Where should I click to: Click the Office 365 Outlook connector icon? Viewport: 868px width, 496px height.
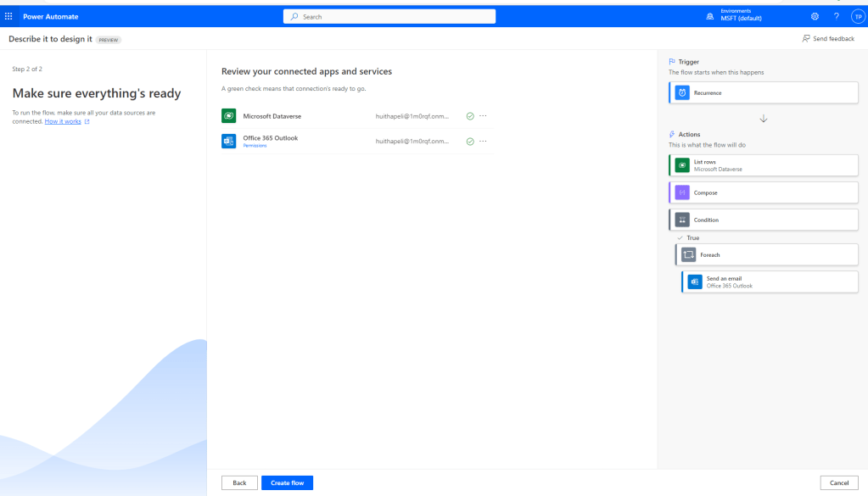pyautogui.click(x=228, y=141)
